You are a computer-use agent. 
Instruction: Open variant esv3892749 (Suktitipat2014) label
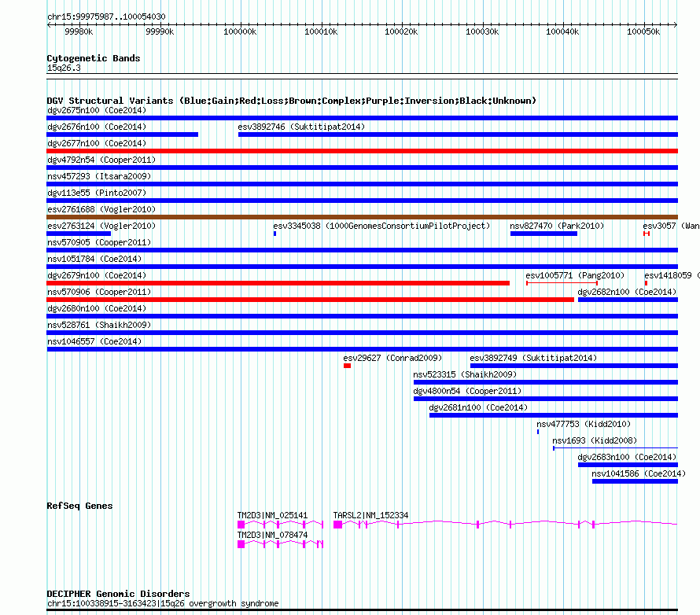click(x=533, y=358)
